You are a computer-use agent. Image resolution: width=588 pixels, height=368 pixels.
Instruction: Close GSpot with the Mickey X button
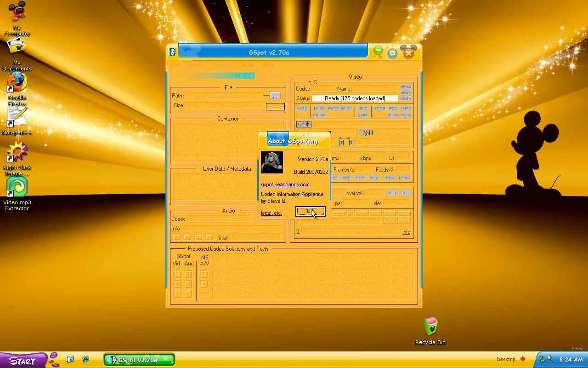pos(408,52)
